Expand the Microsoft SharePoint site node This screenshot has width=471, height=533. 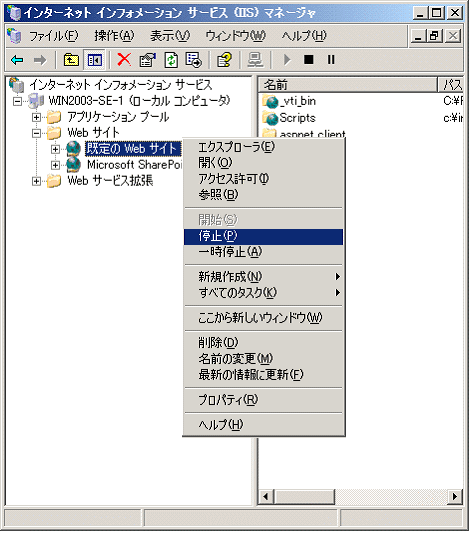55,165
